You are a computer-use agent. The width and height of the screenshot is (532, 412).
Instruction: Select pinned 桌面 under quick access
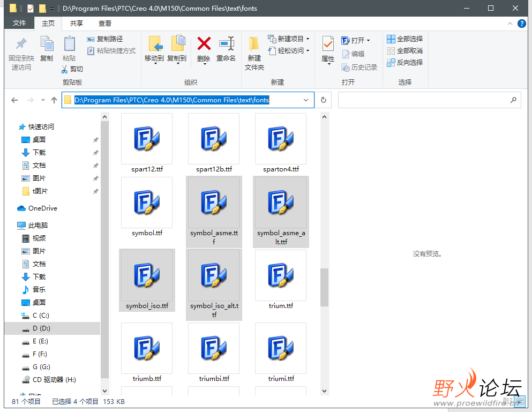[x=34, y=140]
